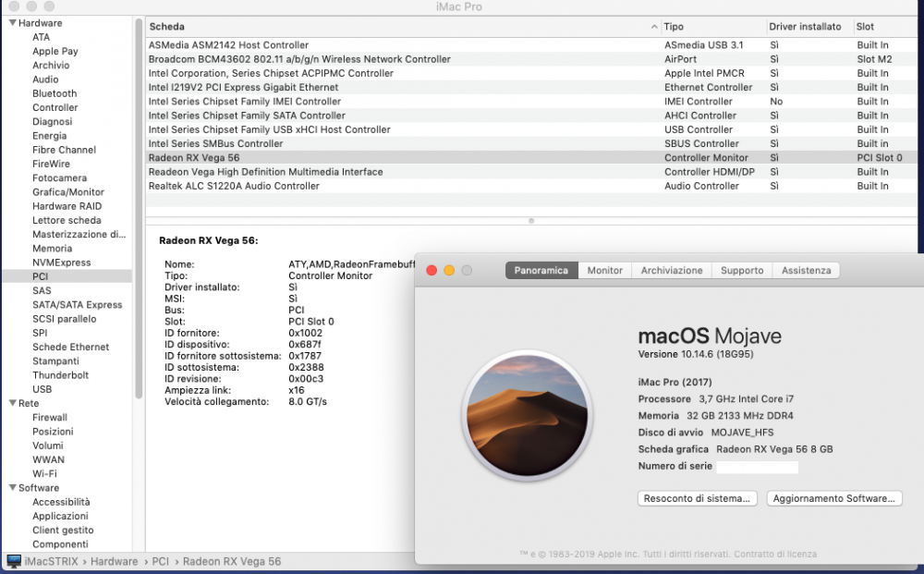Switch to the Monitor tab

point(604,271)
